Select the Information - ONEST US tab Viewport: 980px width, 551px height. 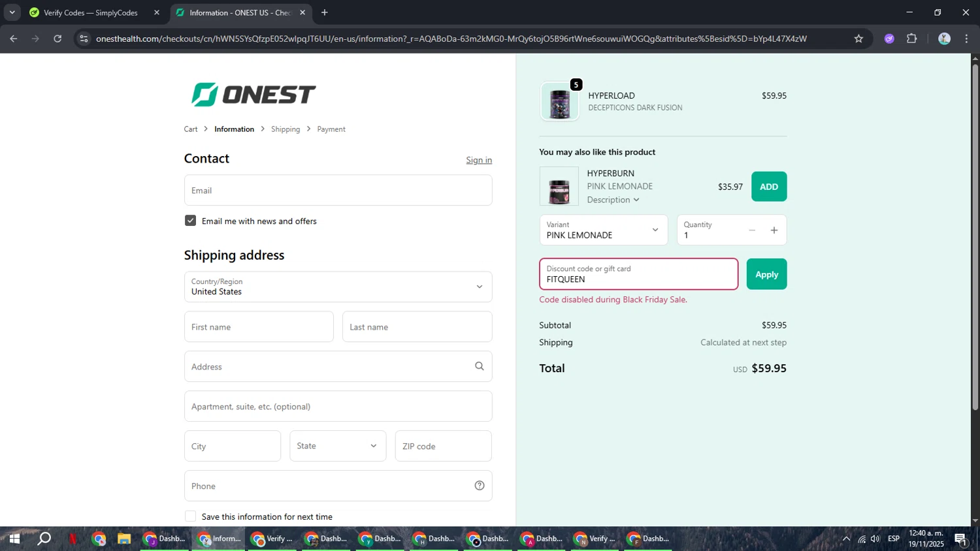(241, 12)
